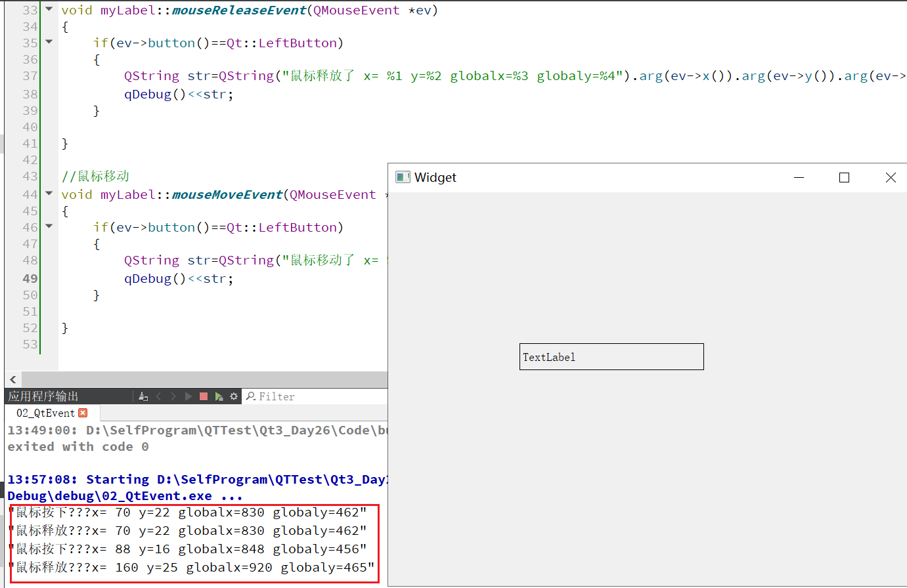Click mouseReleaseEvent function name in code
Viewport: 907px width, 588px height.
(x=239, y=10)
